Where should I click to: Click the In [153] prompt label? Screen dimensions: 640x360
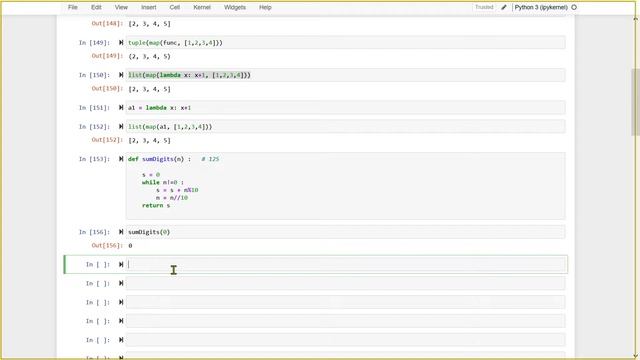[94, 159]
